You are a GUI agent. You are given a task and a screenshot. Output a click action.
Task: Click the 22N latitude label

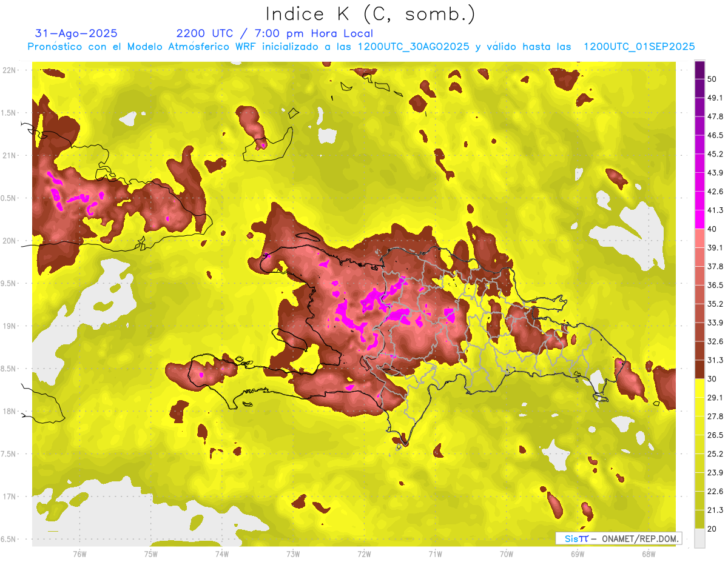point(9,70)
